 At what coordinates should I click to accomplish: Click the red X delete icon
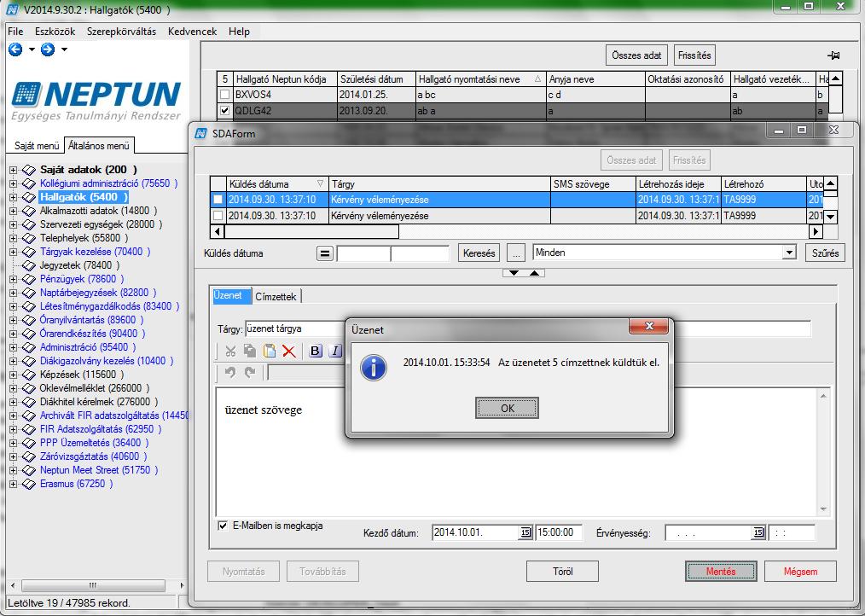point(289,351)
